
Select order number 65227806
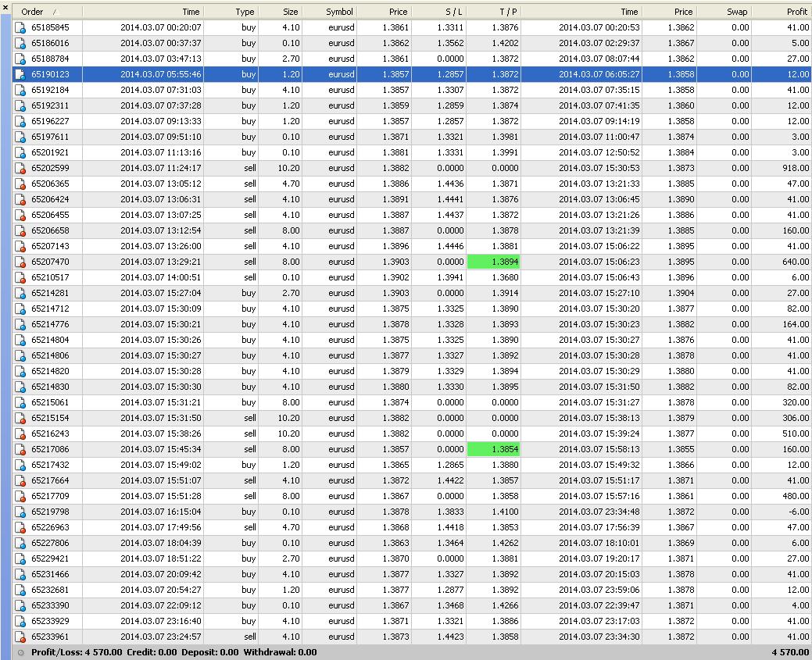50,543
